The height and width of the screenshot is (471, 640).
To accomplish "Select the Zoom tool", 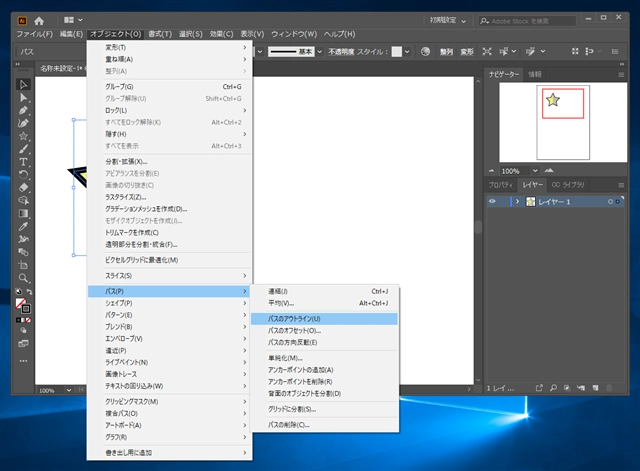I will point(23,278).
